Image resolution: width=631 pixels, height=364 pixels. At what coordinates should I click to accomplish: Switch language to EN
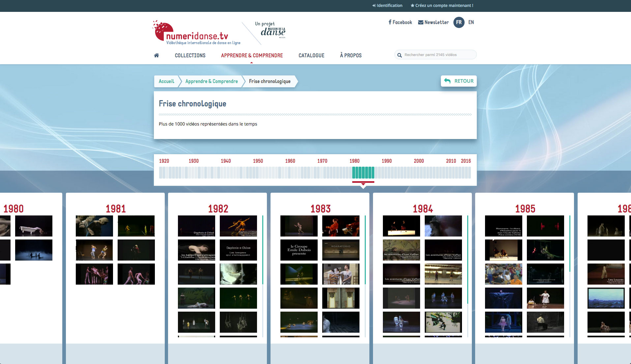[x=471, y=22]
